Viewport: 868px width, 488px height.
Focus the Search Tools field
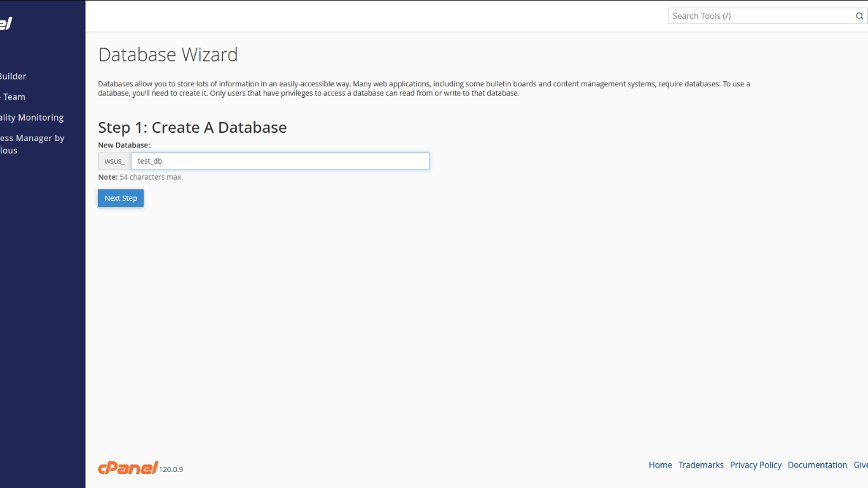[759, 16]
